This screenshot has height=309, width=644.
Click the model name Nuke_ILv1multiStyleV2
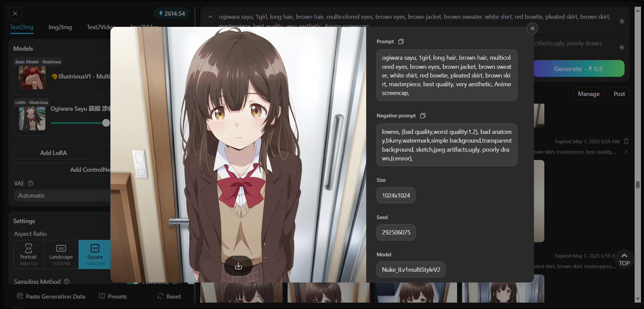point(411,270)
